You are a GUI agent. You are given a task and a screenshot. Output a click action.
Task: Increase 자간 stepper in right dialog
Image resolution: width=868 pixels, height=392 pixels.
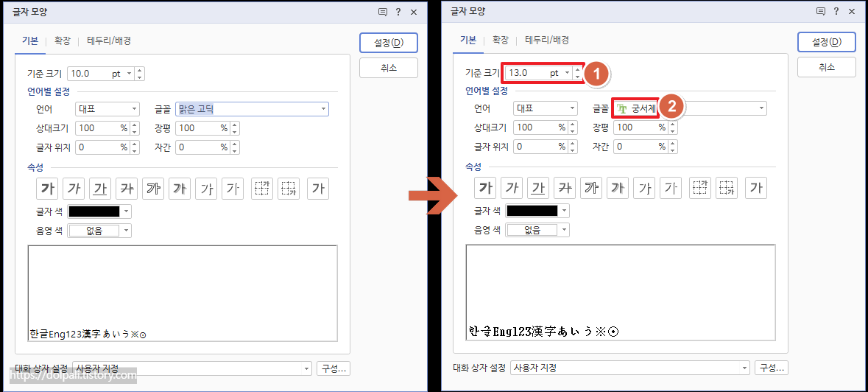pos(673,144)
